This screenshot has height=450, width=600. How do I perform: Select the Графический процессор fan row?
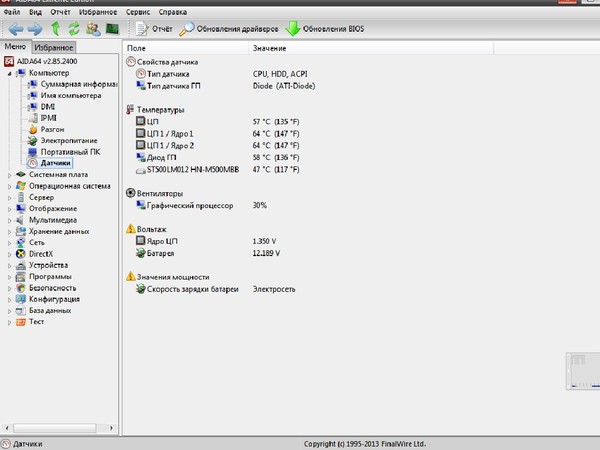[202, 205]
